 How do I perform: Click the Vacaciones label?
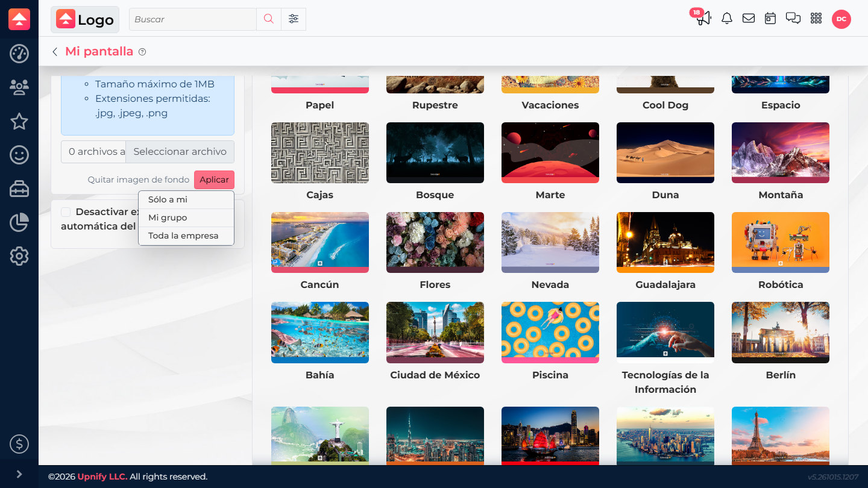click(550, 105)
